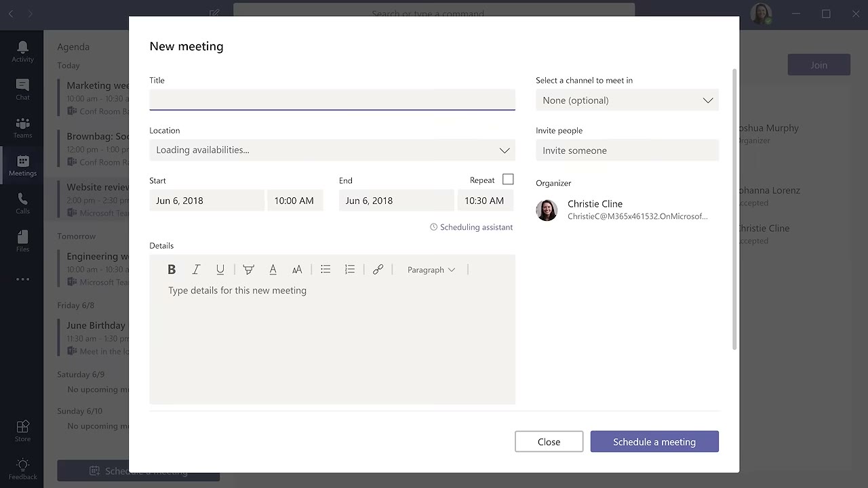
Task: Open the channel selection dropdown
Action: (627, 100)
